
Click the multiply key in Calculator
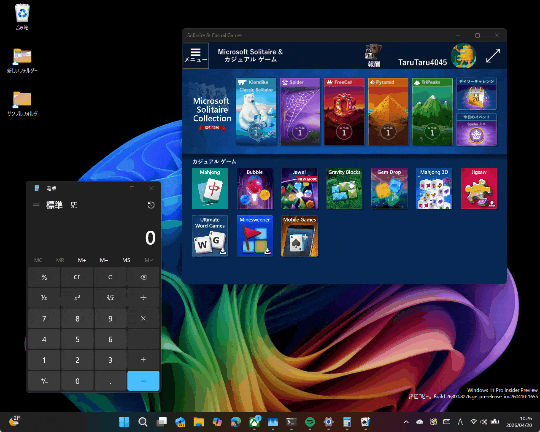(x=143, y=319)
